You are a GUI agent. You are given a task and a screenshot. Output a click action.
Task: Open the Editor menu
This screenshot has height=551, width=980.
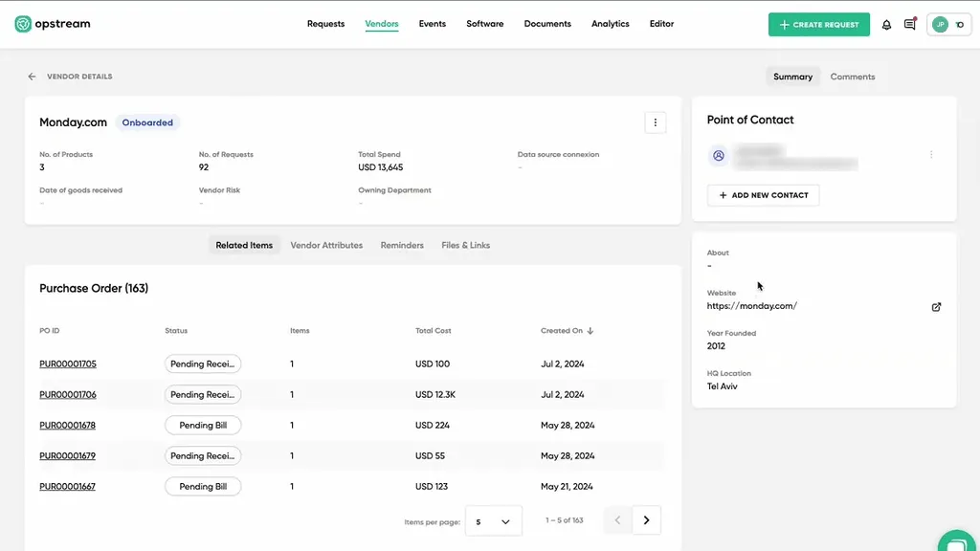[661, 24]
